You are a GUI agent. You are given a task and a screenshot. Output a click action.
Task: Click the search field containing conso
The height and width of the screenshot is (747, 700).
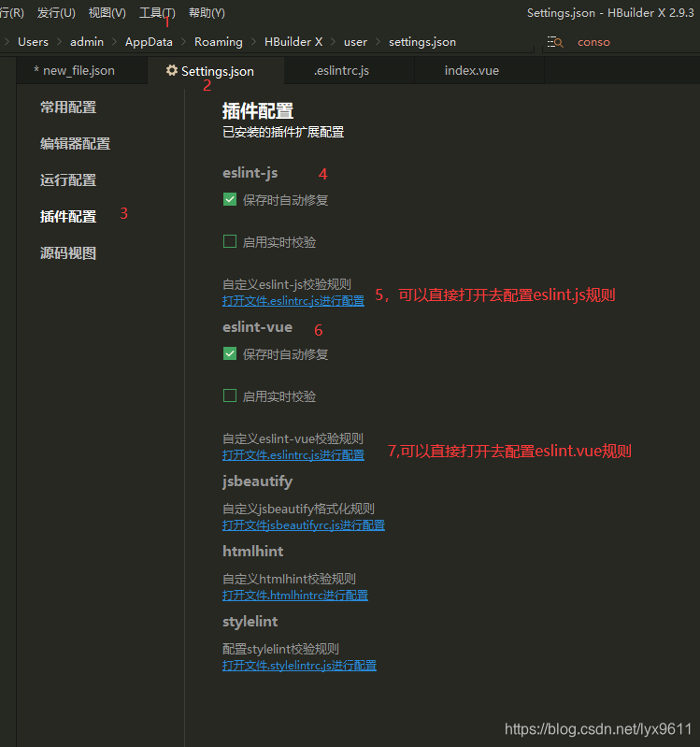click(621, 42)
